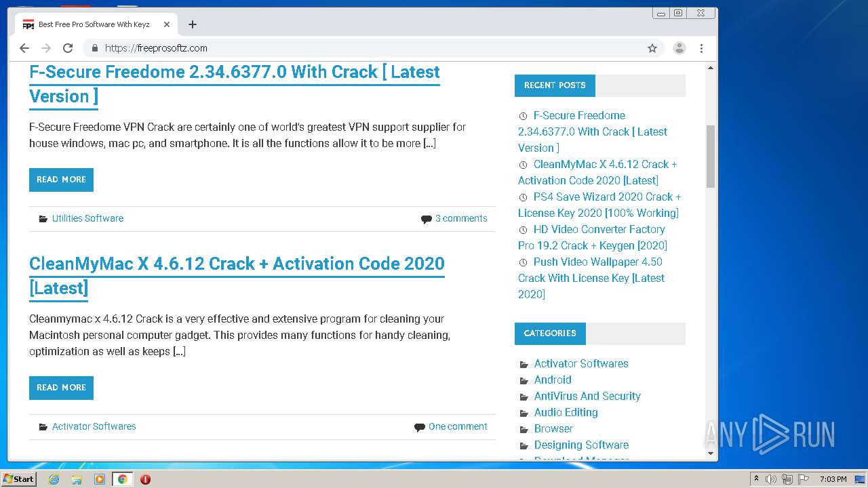Click the folder icon next to Audio Editing

(x=524, y=413)
